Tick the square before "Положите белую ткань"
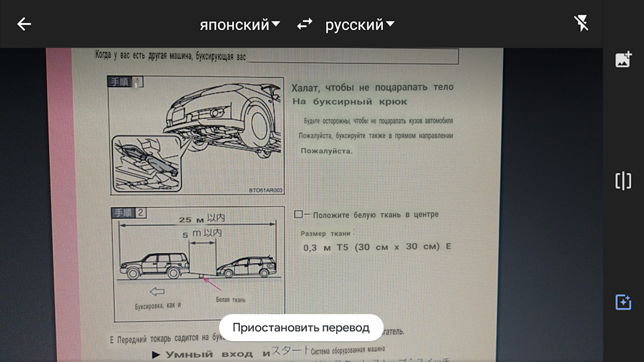 (x=299, y=215)
